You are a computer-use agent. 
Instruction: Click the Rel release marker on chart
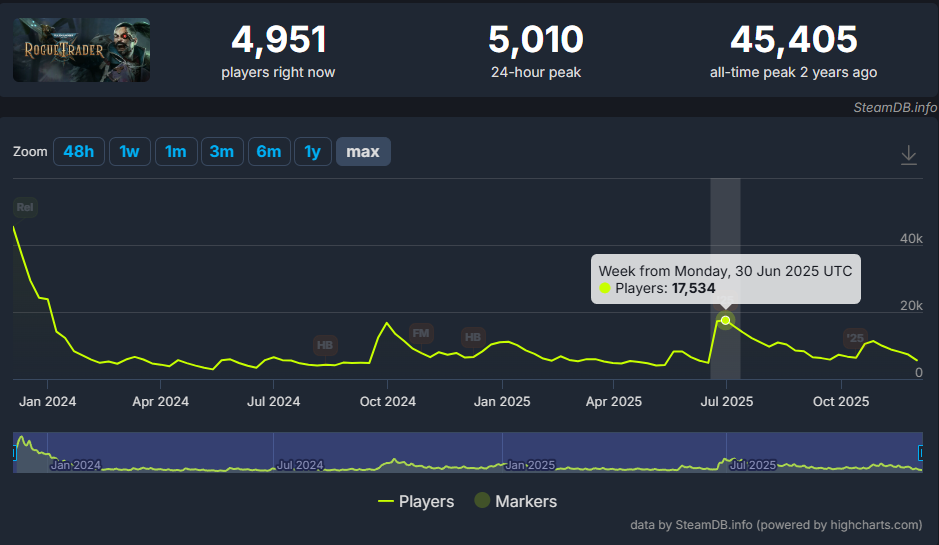(25, 207)
